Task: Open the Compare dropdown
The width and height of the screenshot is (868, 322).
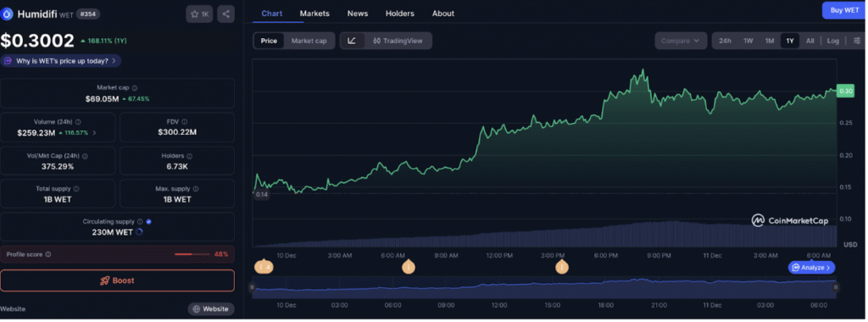Action: [x=681, y=41]
